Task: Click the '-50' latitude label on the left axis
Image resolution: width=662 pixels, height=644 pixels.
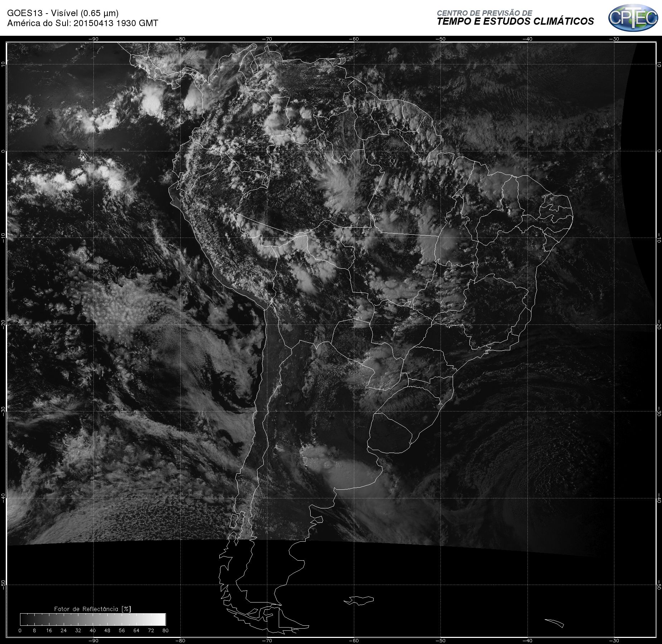Action: [x=3, y=585]
